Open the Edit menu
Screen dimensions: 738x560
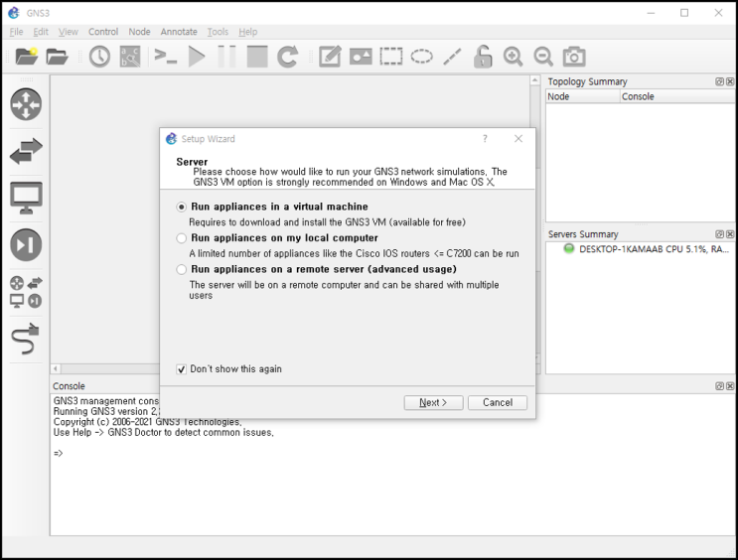click(x=41, y=32)
